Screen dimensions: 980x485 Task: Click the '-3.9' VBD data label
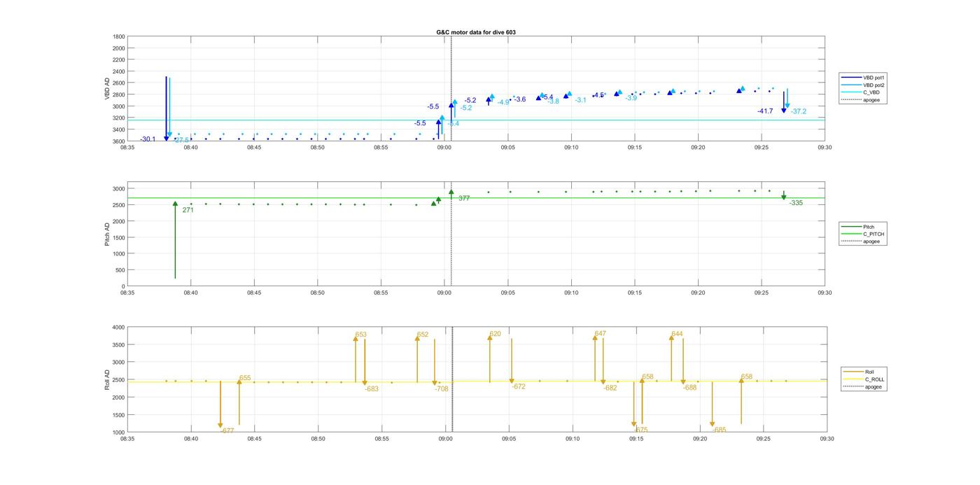631,98
